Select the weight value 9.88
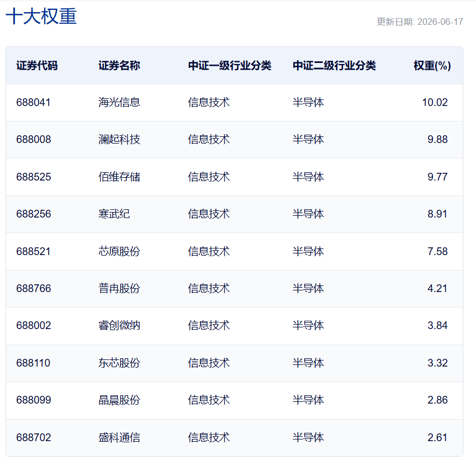476x461 pixels. [438, 139]
